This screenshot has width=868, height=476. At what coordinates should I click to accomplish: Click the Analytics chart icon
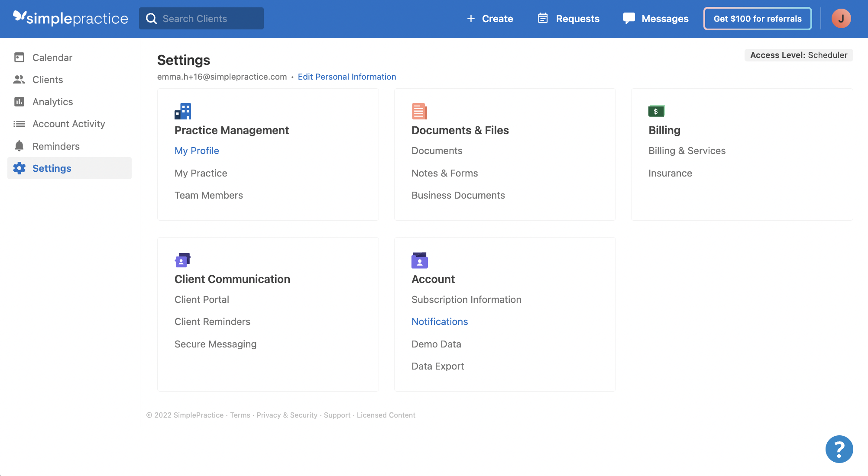tap(19, 102)
